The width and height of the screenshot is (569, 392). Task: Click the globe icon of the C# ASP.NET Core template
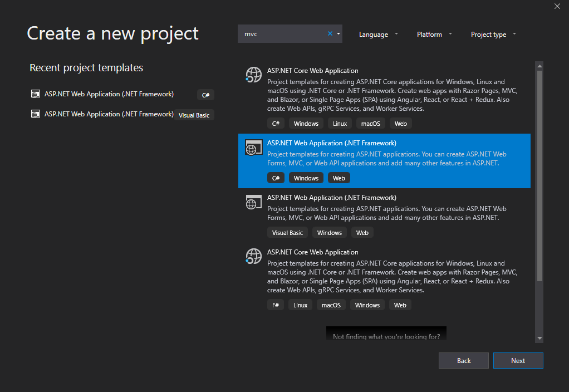pyautogui.click(x=253, y=75)
